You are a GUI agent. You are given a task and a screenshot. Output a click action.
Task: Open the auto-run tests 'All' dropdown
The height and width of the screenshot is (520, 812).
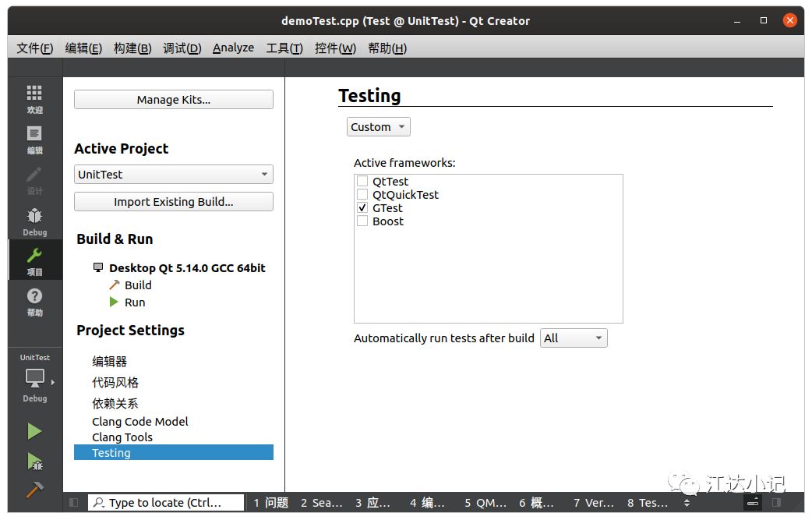click(x=574, y=338)
